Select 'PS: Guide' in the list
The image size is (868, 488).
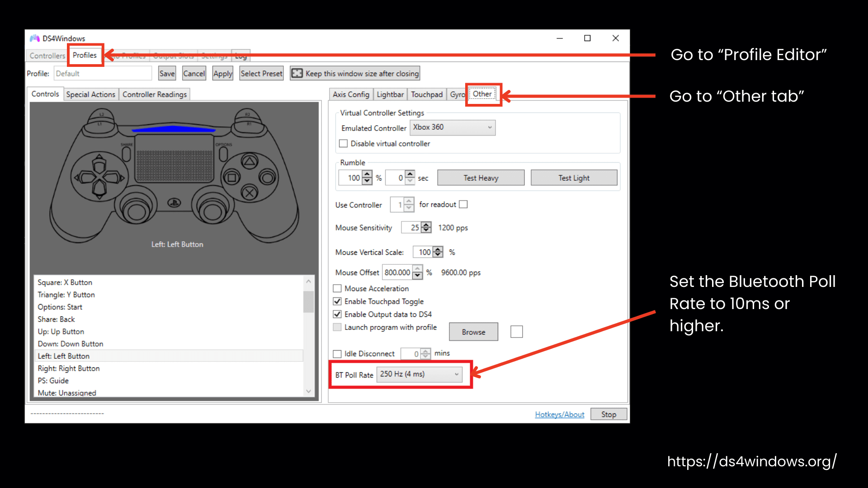tap(169, 380)
